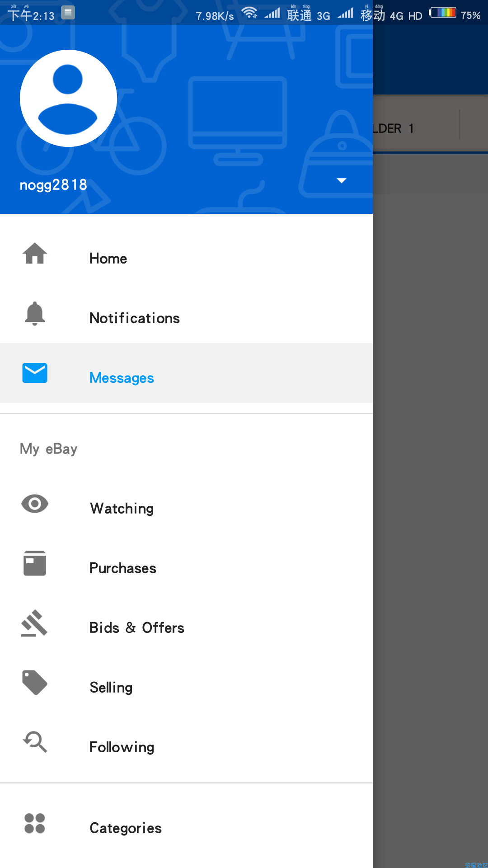Tap the Bids & Offers gavel icon
Viewport: 488px width, 868px height.
tap(35, 623)
